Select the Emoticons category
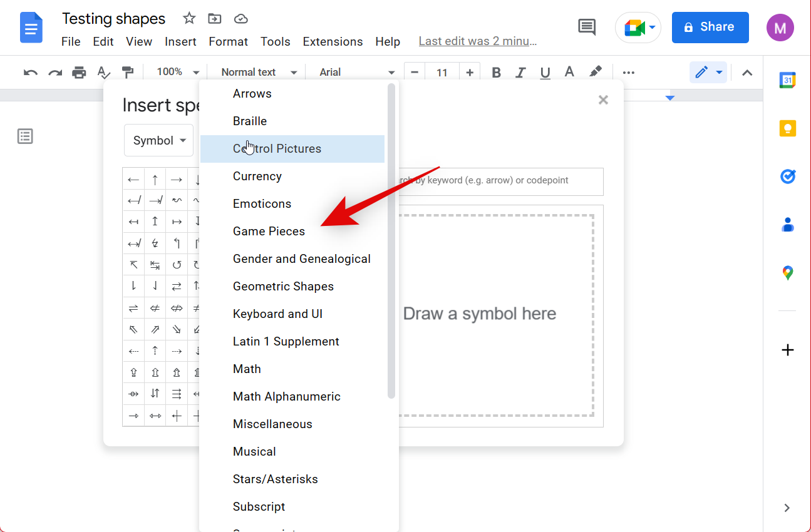This screenshot has height=532, width=811. point(292,203)
